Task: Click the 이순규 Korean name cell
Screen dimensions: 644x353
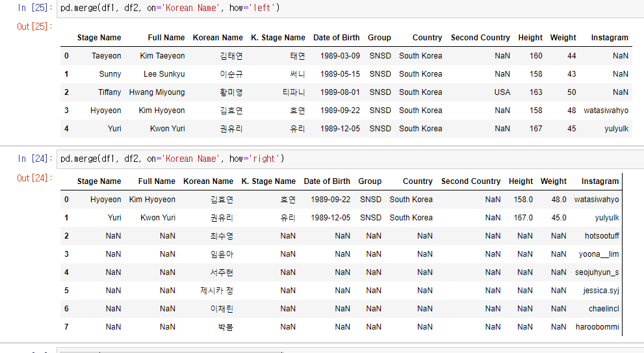Action: (231, 74)
